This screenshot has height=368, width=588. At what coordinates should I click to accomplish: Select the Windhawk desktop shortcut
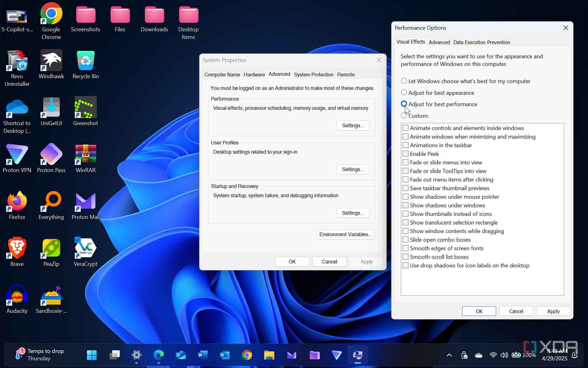[x=51, y=64]
